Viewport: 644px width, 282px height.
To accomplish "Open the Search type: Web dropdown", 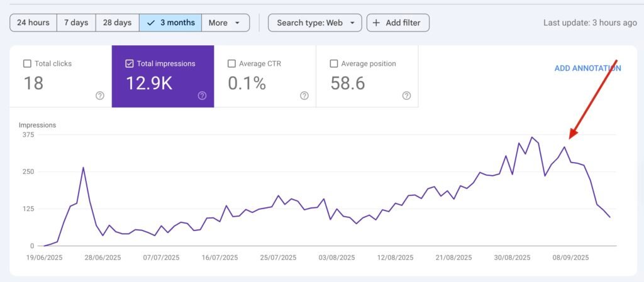I will click(x=315, y=23).
